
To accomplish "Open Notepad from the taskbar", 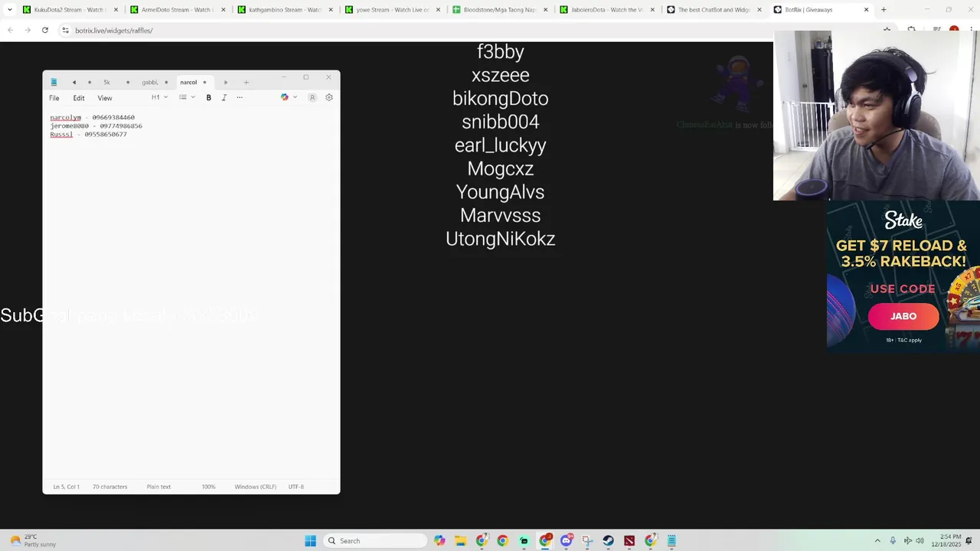I will pos(671,540).
